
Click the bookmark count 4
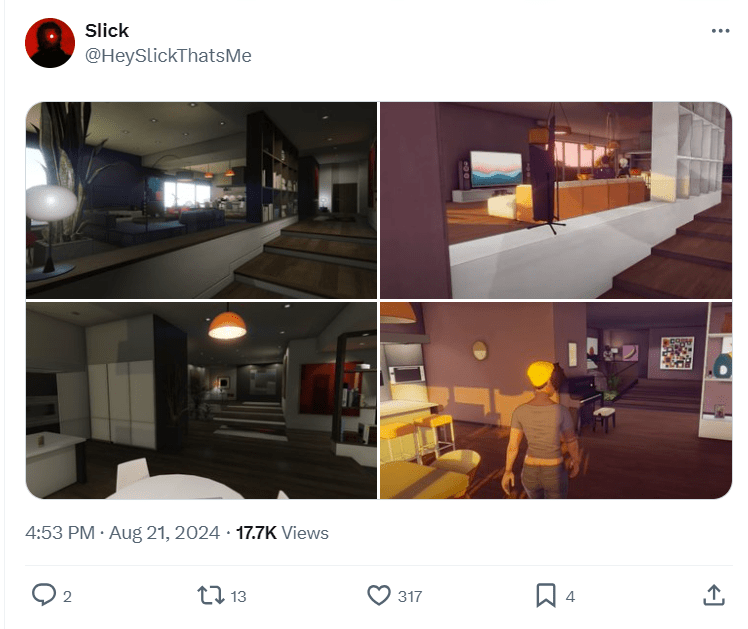pos(570,597)
